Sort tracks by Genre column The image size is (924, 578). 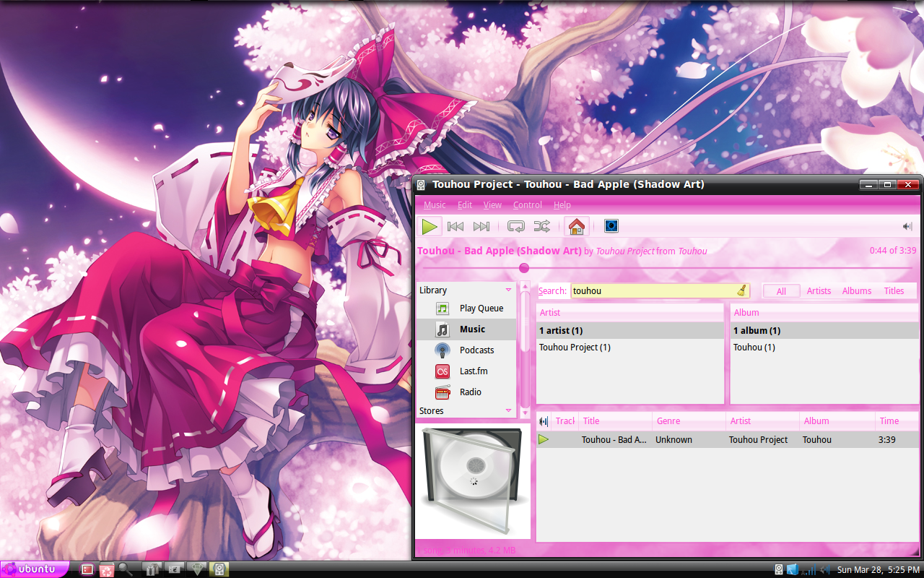[689, 421]
